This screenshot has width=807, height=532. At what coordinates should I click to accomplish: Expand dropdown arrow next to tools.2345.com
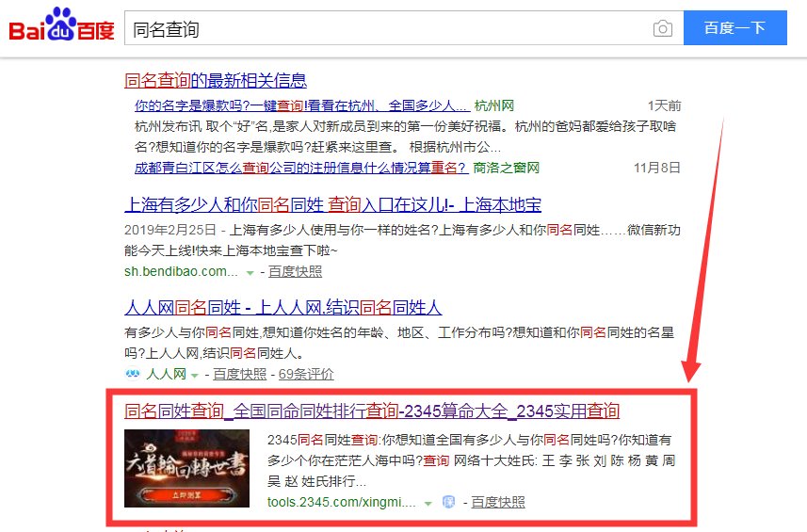coord(428,504)
